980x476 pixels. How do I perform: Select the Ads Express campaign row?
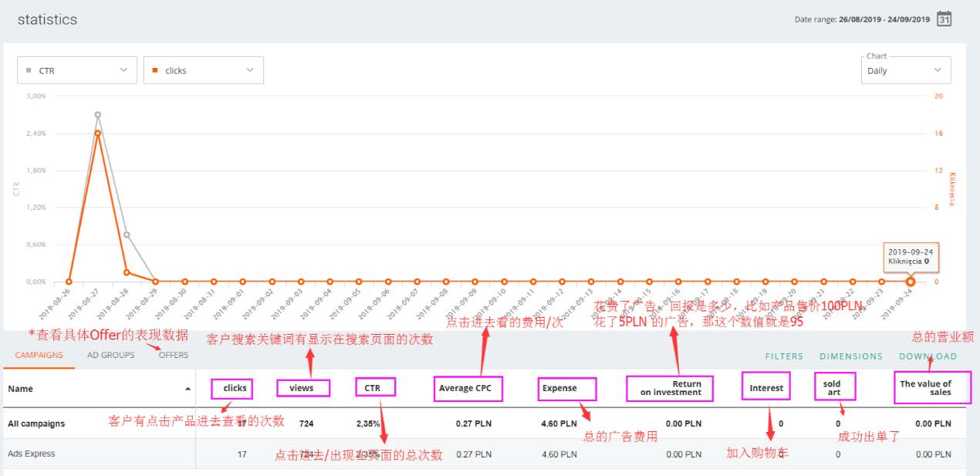tap(32, 454)
